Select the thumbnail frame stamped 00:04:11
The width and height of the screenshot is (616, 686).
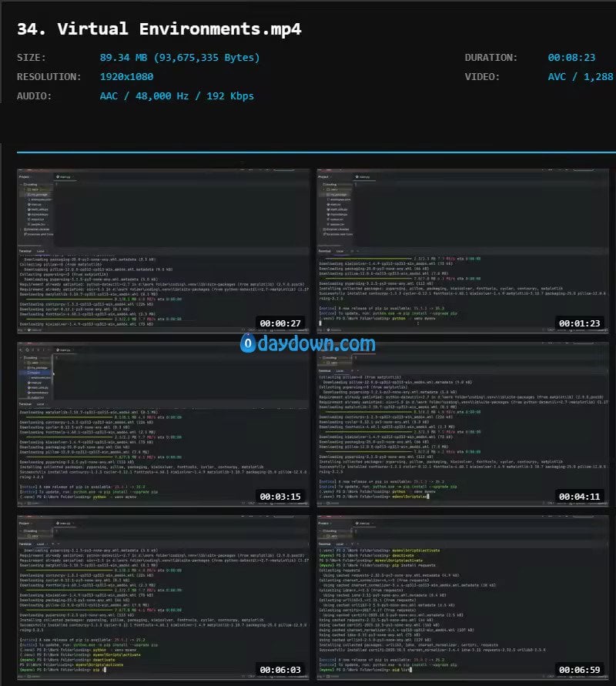point(462,423)
